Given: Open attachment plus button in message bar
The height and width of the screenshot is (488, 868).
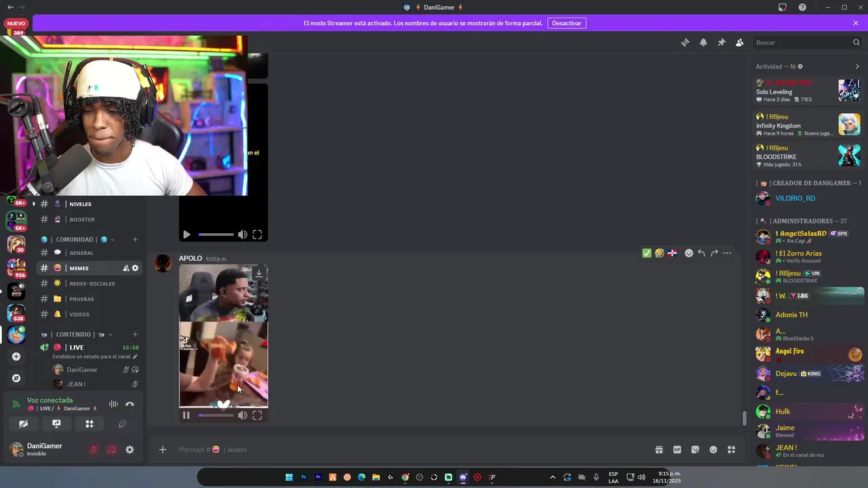Looking at the screenshot, I should click(162, 449).
